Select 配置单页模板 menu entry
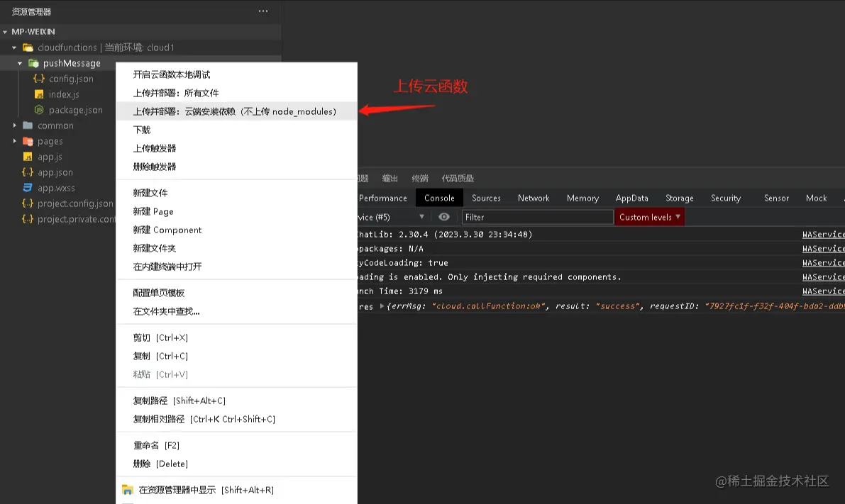This screenshot has height=504, width=845. pos(236,292)
